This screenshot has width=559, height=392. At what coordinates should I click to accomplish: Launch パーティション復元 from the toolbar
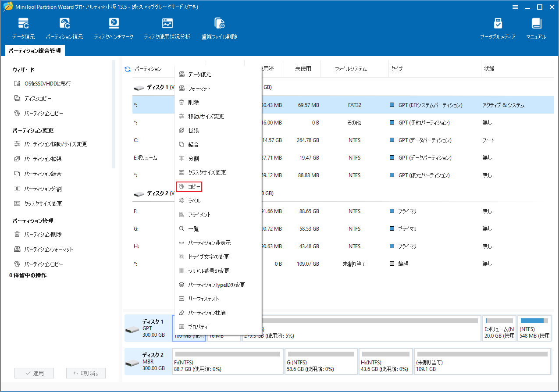click(x=64, y=27)
